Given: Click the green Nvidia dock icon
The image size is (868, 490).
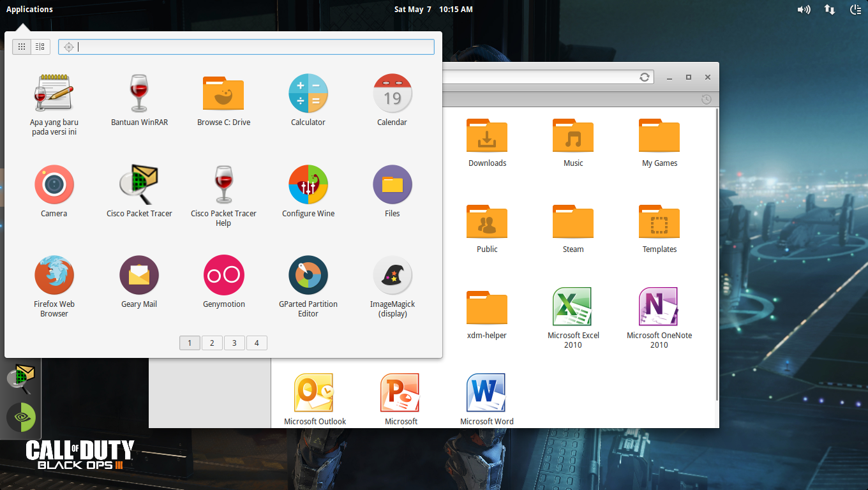Looking at the screenshot, I should pyautogui.click(x=20, y=417).
